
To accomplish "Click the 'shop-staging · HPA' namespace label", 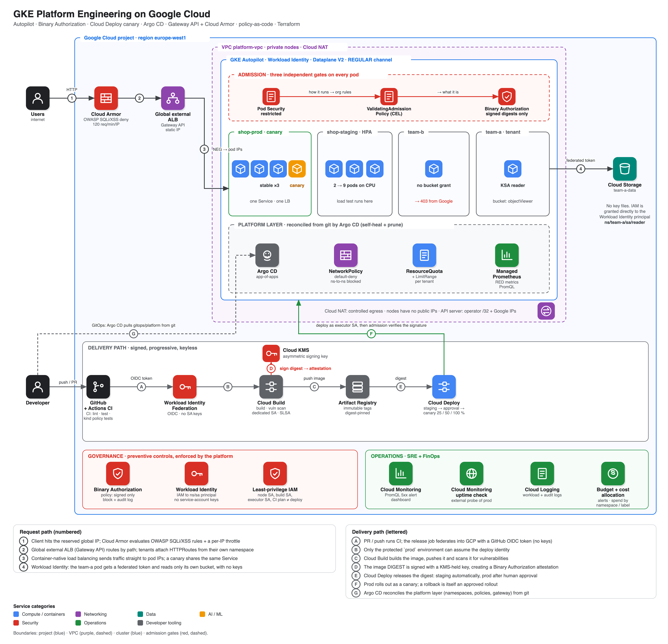I will [x=349, y=132].
